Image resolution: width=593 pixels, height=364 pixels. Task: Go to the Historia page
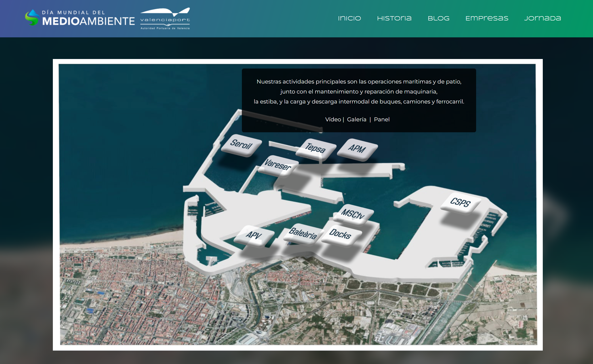(x=394, y=18)
